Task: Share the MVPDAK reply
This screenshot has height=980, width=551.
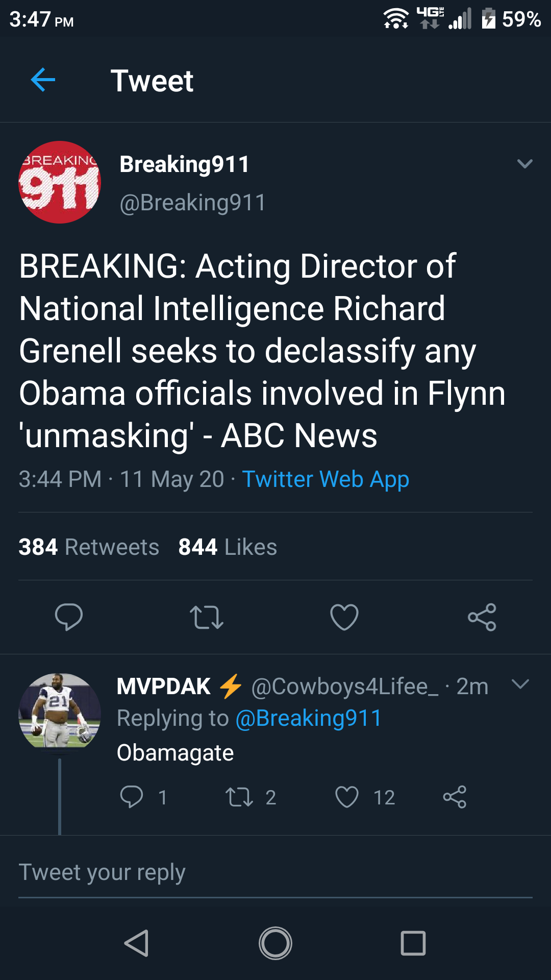Action: [455, 797]
